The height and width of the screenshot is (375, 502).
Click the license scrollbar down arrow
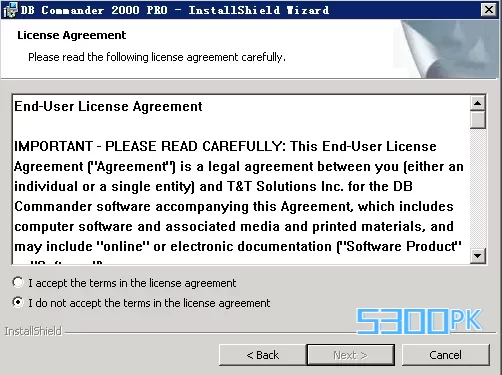point(478,256)
